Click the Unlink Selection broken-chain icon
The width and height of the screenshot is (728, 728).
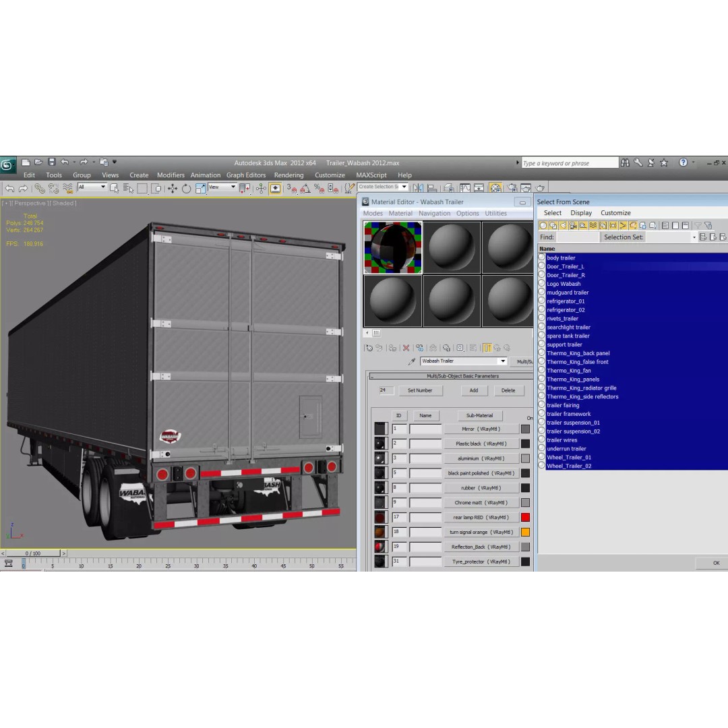[54, 189]
